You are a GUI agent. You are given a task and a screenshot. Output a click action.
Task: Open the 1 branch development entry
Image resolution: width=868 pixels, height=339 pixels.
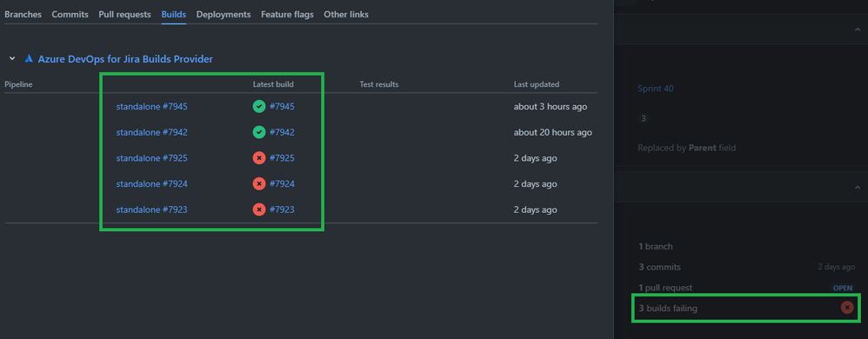point(656,247)
